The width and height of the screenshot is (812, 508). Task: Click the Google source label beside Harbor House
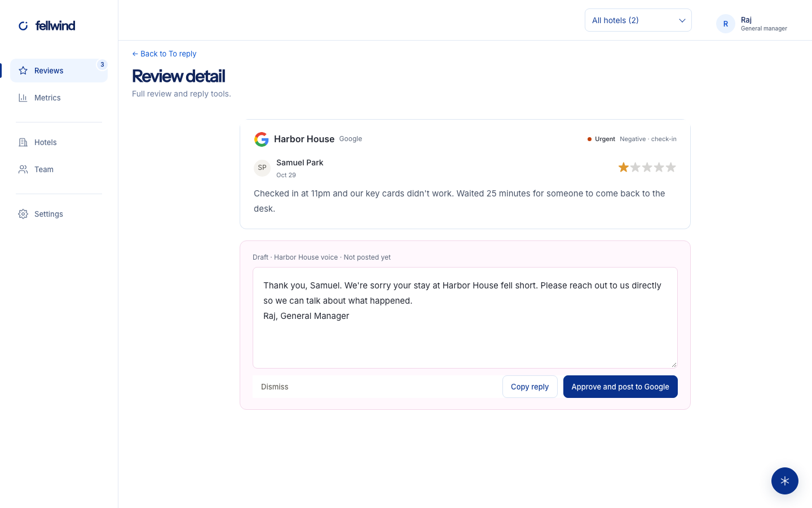pos(351,139)
